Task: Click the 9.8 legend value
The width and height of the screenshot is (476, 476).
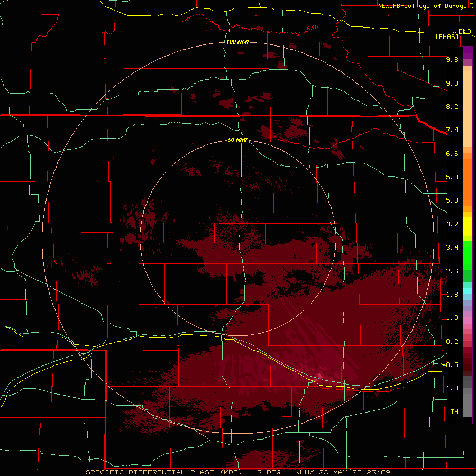Action: 452,59
